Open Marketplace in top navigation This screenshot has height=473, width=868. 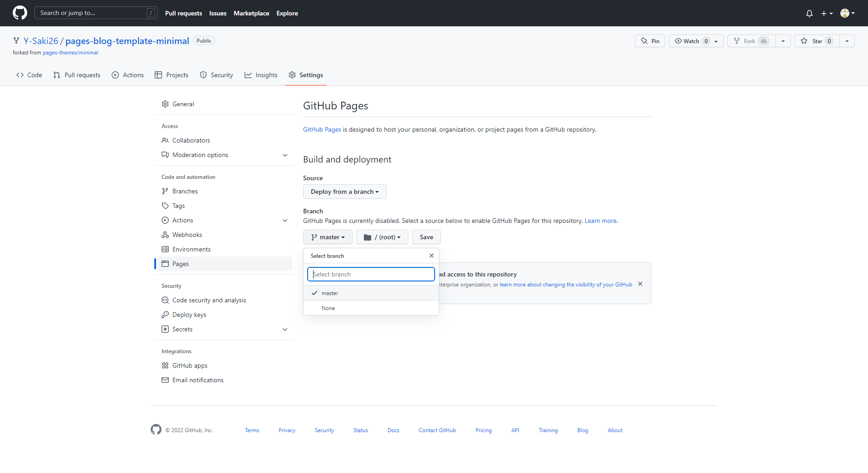point(251,13)
